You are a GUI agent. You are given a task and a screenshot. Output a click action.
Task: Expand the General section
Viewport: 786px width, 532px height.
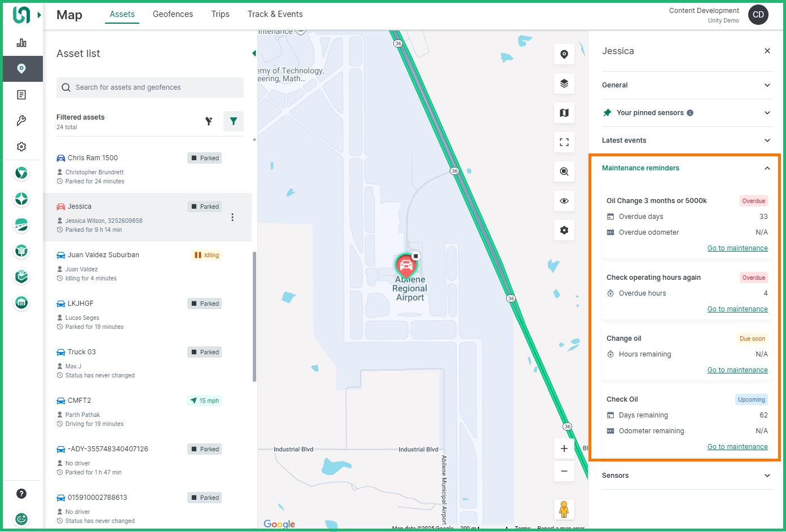(687, 85)
